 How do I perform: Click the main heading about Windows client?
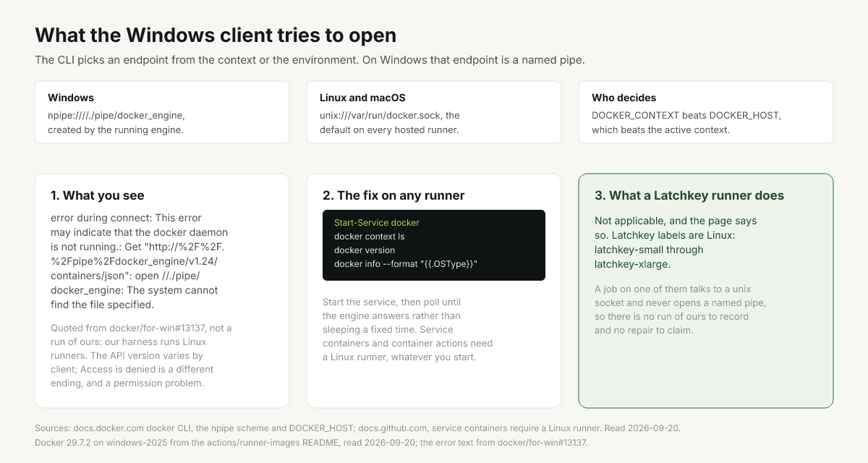click(x=216, y=35)
